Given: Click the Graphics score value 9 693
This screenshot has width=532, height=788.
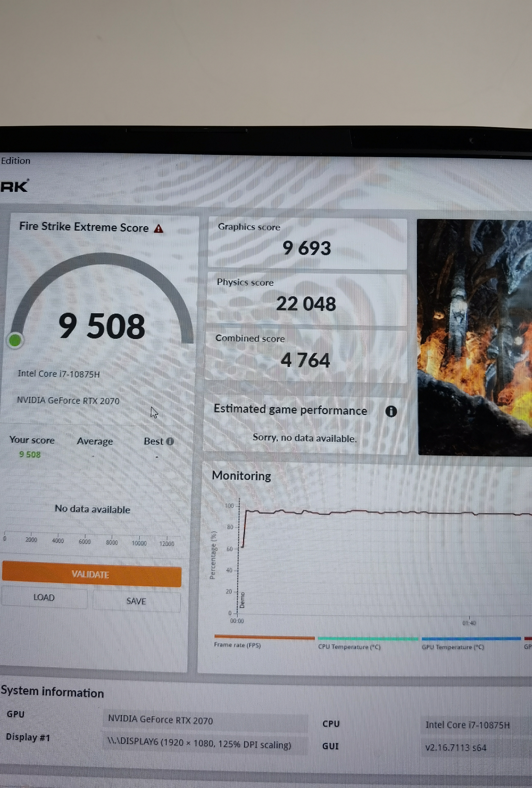Looking at the screenshot, I should coord(306,248).
